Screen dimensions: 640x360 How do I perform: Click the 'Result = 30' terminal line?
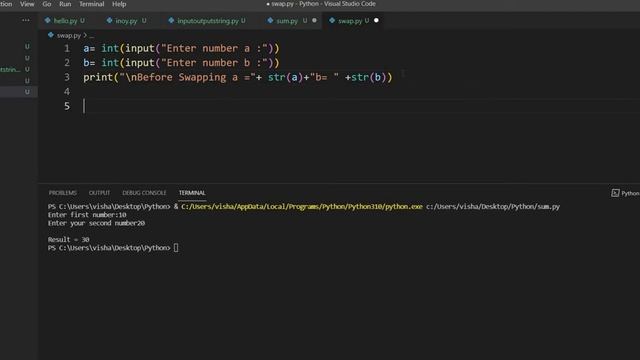point(68,240)
